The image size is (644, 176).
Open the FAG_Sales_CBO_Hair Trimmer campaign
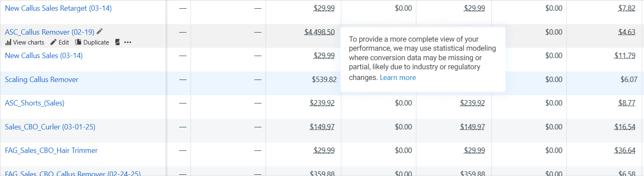point(51,150)
